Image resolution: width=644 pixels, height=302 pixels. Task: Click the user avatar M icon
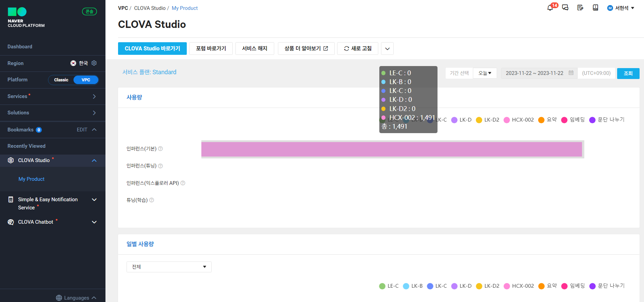(x=610, y=8)
